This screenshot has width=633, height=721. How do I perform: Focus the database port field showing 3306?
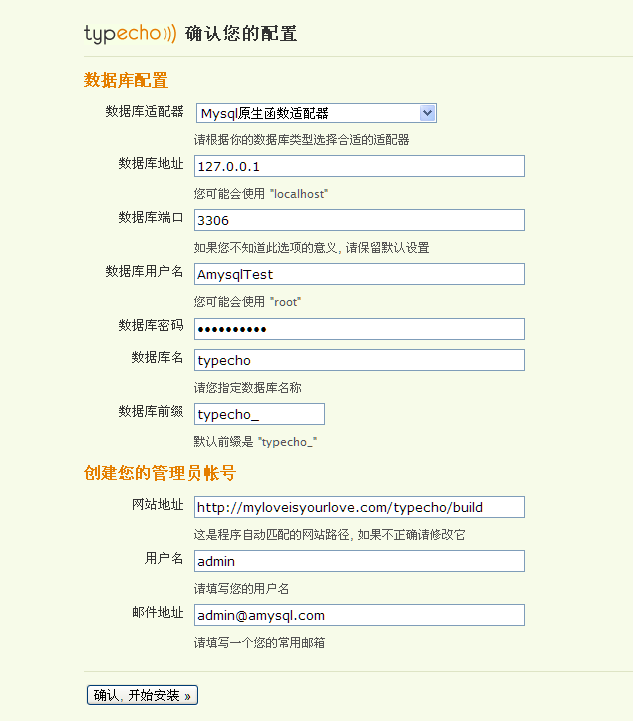[x=358, y=220]
